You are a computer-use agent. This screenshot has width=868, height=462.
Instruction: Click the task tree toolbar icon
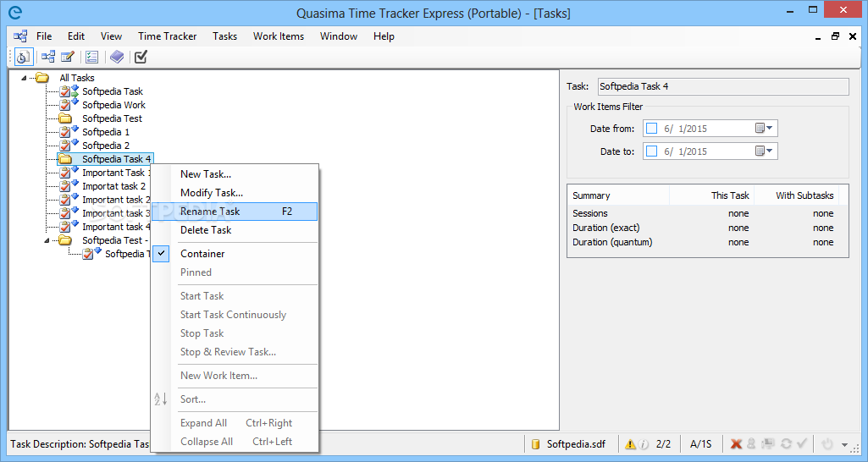[48, 57]
